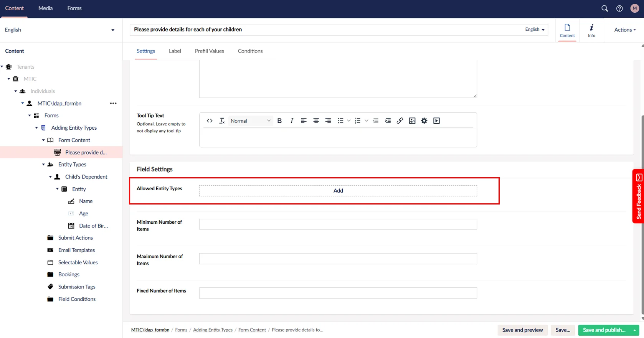
Task: Expand the Actions dropdown menu
Action: point(624,30)
